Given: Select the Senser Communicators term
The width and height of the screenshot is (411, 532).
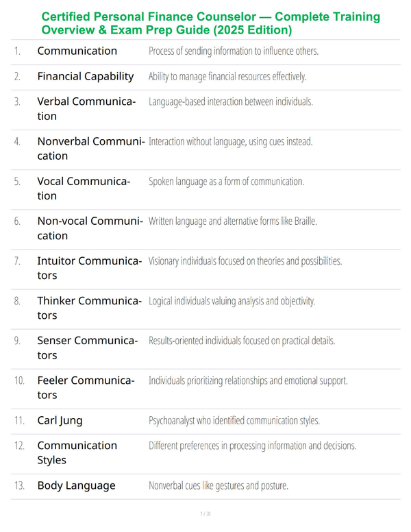Looking at the screenshot, I should pyautogui.click(x=88, y=348).
